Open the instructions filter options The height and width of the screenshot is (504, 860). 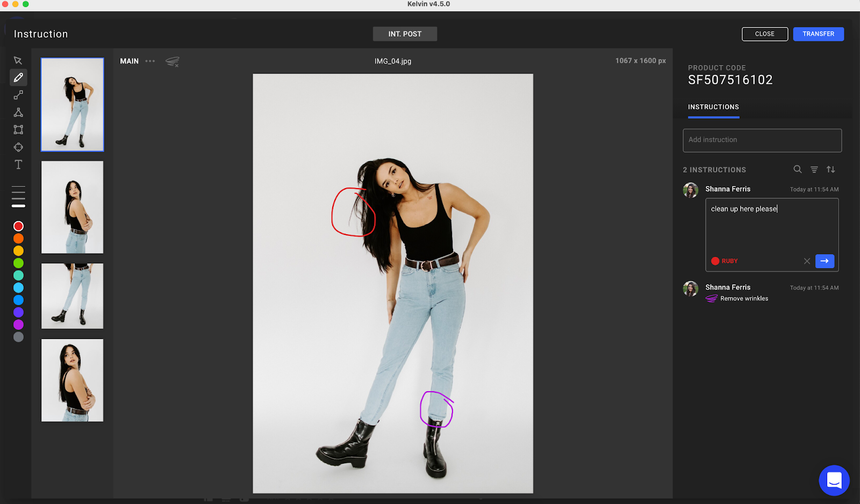point(814,169)
